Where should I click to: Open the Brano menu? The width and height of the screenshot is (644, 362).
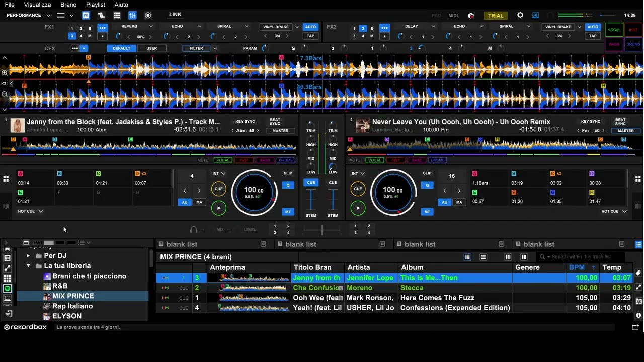tap(68, 5)
